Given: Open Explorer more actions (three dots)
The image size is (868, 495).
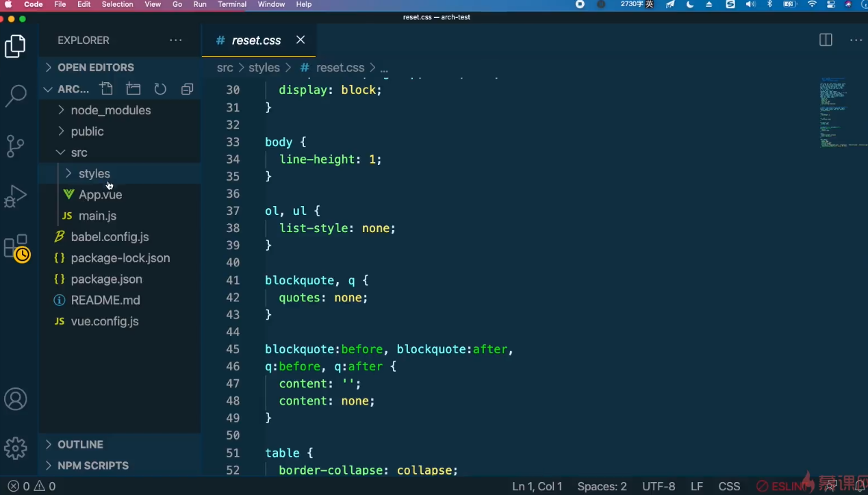Looking at the screenshot, I should (x=176, y=40).
